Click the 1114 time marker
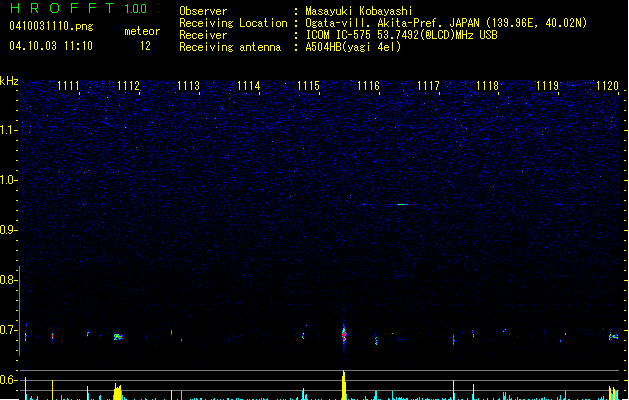Image resolution: width=629 pixels, height=400 pixels. tap(248, 86)
